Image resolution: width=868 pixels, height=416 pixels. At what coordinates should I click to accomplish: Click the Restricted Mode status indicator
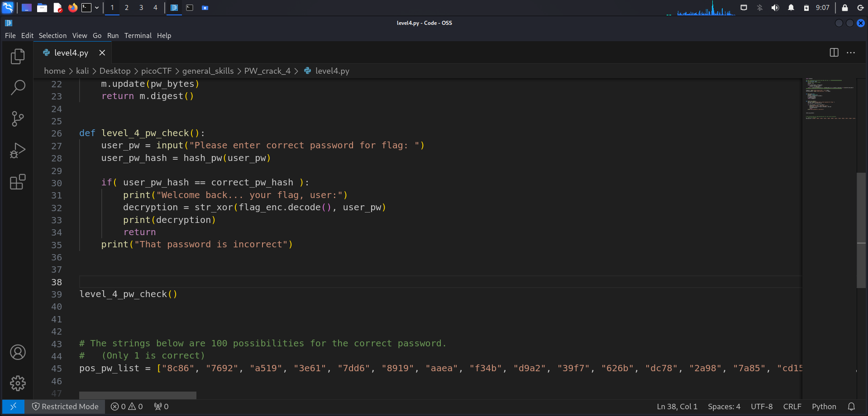[65, 407]
